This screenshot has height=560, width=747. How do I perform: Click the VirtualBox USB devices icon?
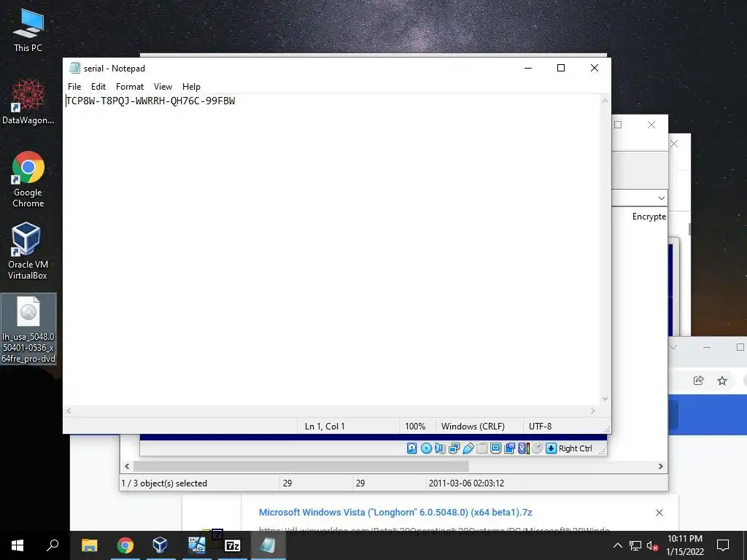click(x=468, y=448)
